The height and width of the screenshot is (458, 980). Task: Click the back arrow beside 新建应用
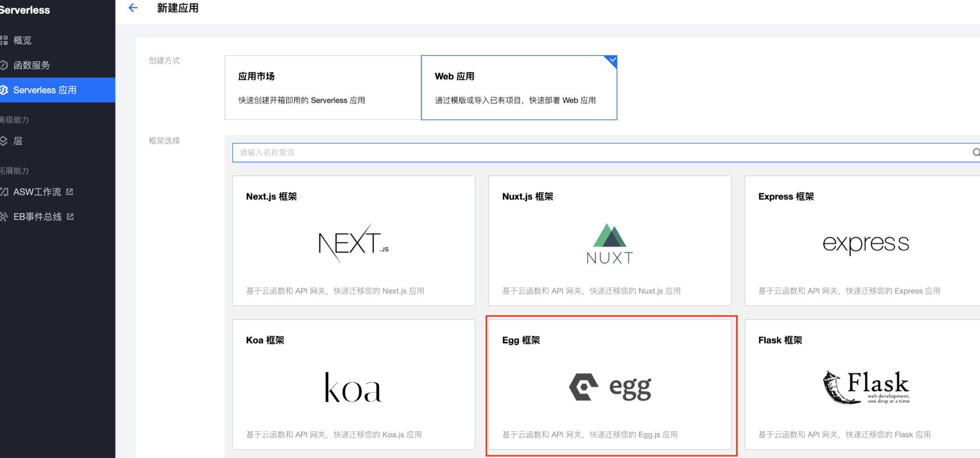click(x=133, y=8)
